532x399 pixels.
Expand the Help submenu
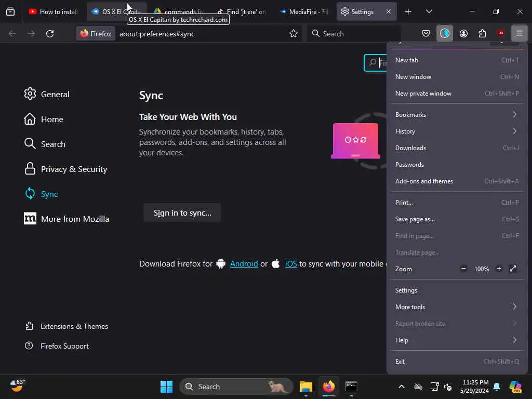(x=457, y=340)
